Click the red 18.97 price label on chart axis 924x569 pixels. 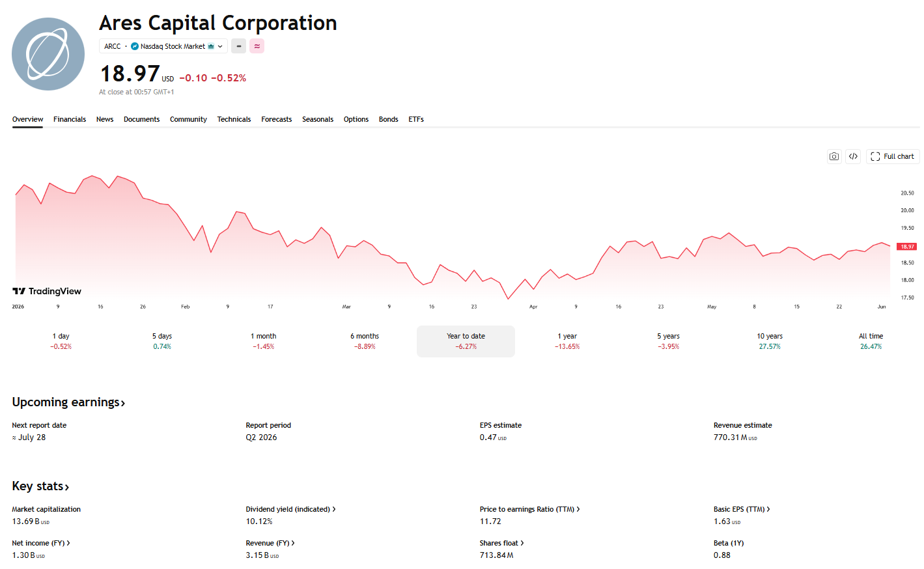tap(907, 247)
